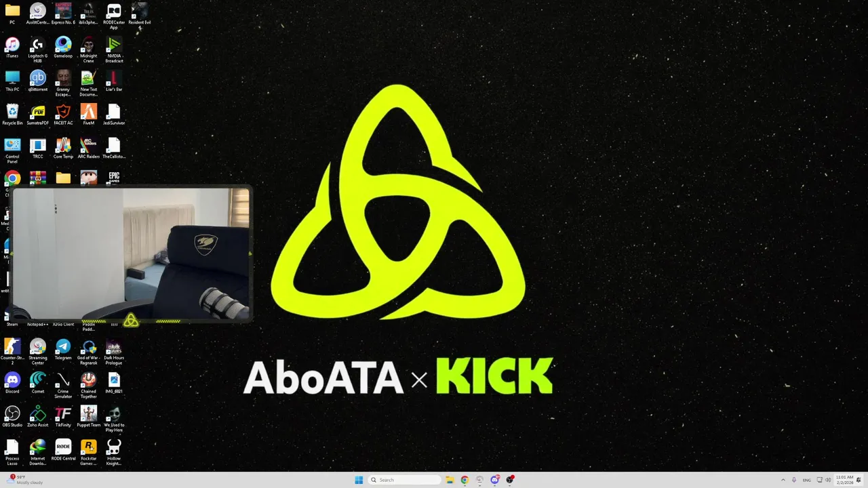Screen dimensions: 868x488
Task: Open the Streaming Center shortcut
Action: point(38,352)
